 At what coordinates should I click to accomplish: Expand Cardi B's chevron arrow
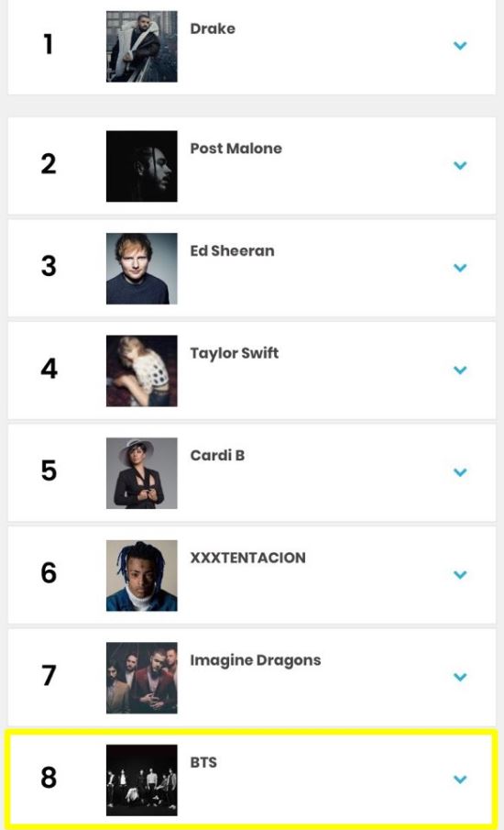[x=460, y=471]
